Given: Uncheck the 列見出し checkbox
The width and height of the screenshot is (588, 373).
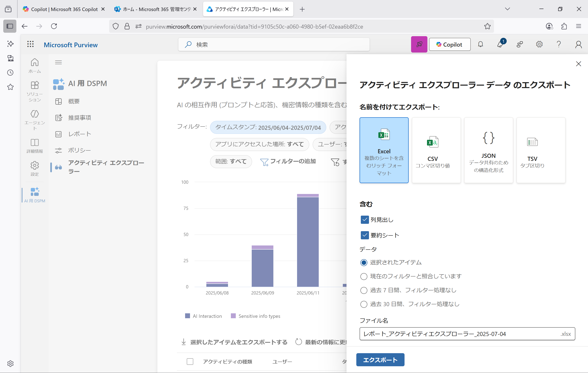Looking at the screenshot, I should point(364,220).
